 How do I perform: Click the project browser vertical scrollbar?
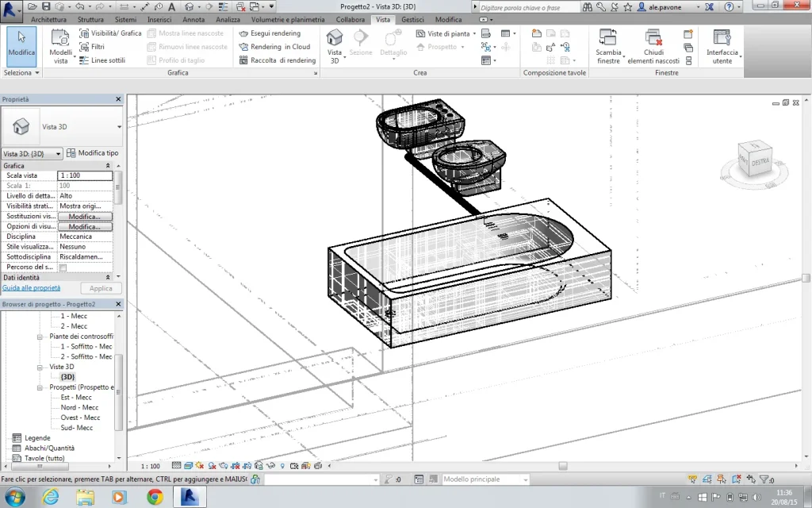click(119, 391)
